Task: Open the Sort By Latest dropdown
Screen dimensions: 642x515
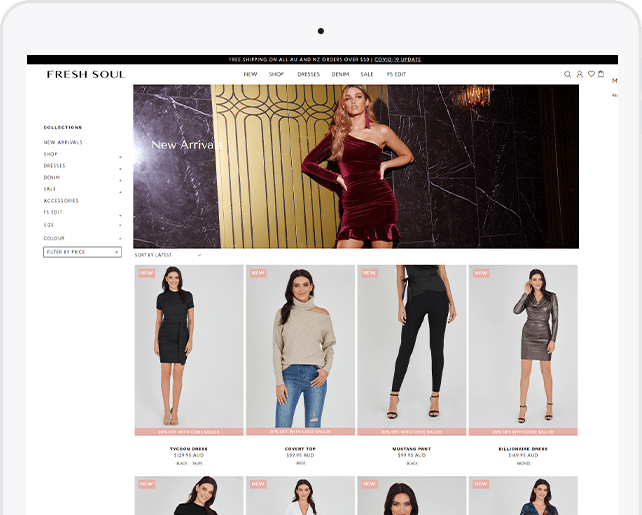Action: click(x=167, y=255)
